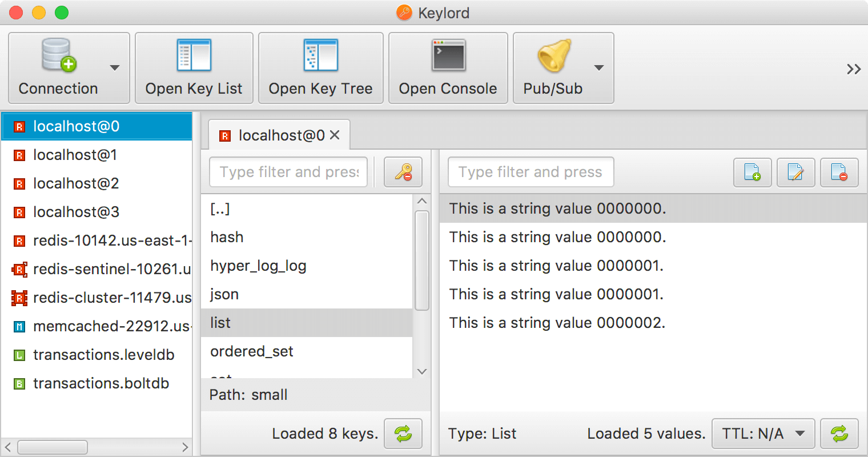Refresh the loaded keys list
Image resolution: width=868 pixels, height=457 pixels.
(x=403, y=434)
